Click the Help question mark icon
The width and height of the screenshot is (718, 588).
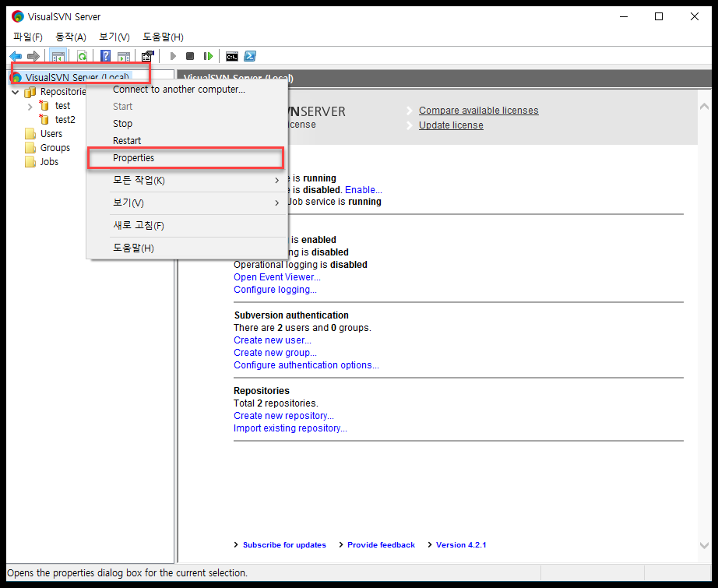pyautogui.click(x=105, y=56)
